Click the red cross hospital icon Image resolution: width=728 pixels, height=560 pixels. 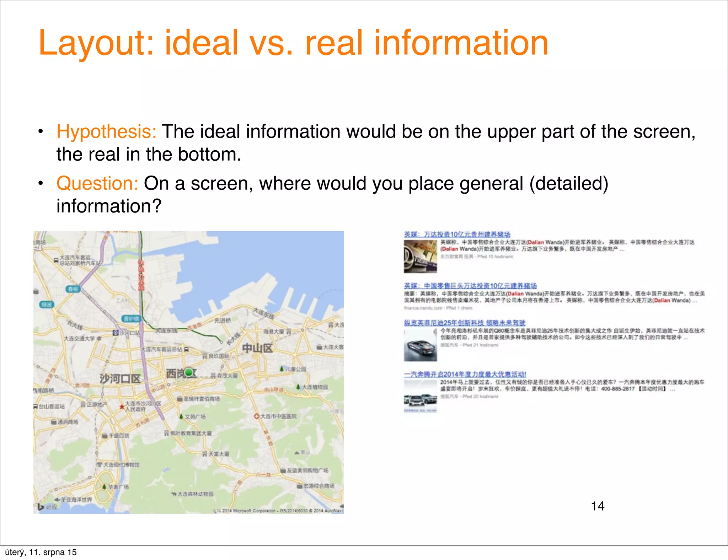pos(256,416)
